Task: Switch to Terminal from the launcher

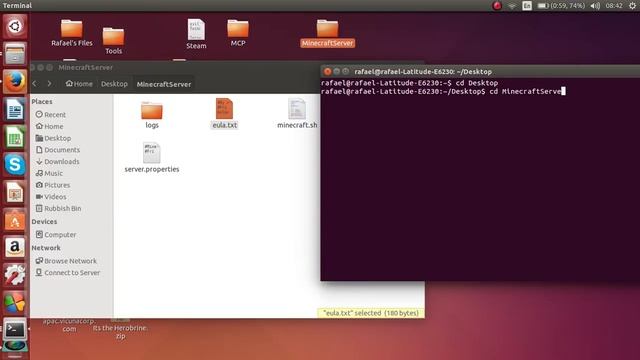Action: pos(15,329)
